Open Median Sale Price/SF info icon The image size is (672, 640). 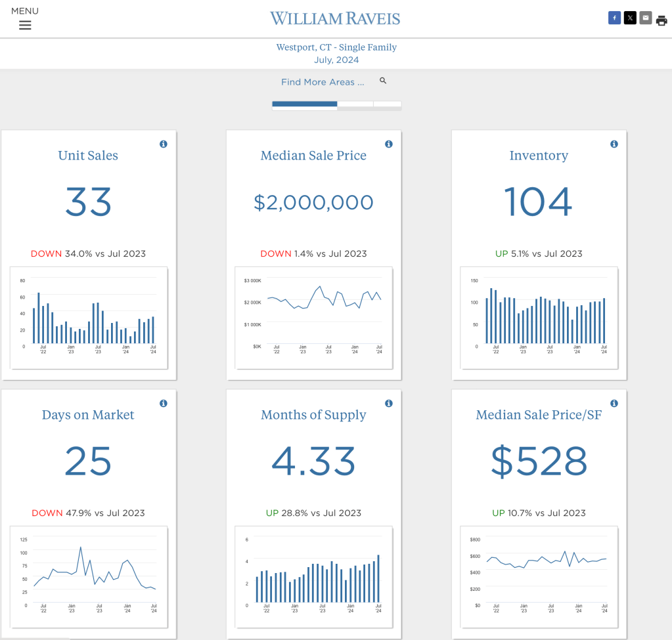tap(614, 403)
